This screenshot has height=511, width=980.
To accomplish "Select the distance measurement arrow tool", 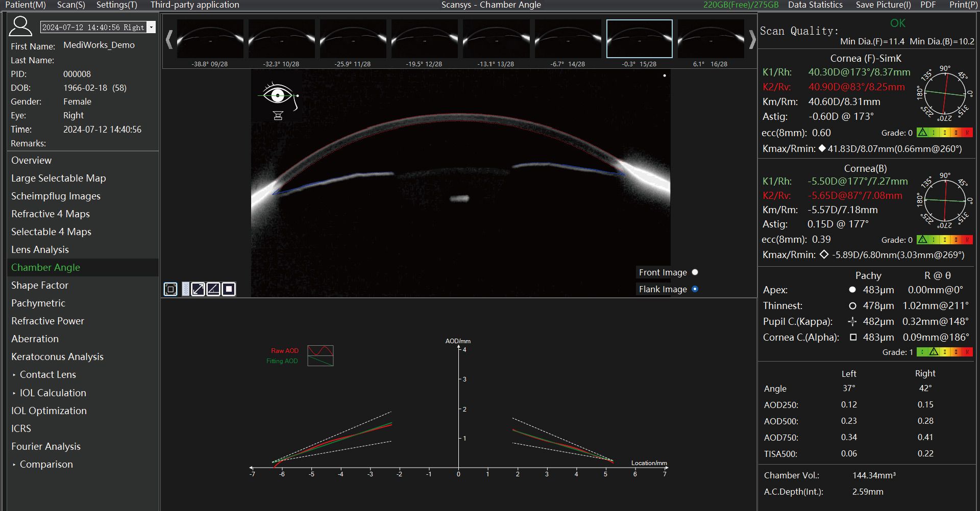I will pyautogui.click(x=198, y=289).
